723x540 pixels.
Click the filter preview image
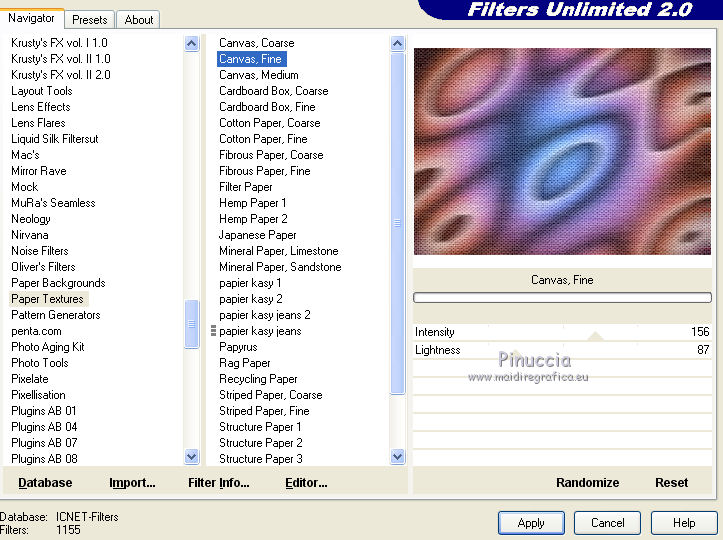(562, 151)
